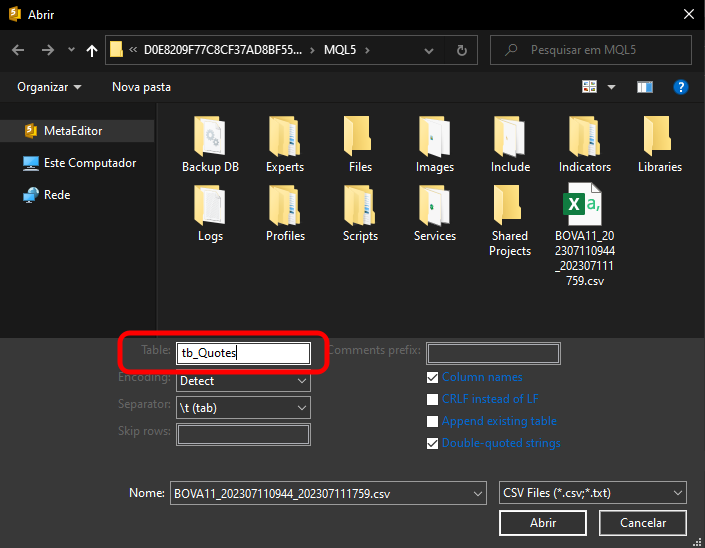Expand hidden path chevrons in address bar
The width and height of the screenshot is (705, 548).
click(x=133, y=49)
